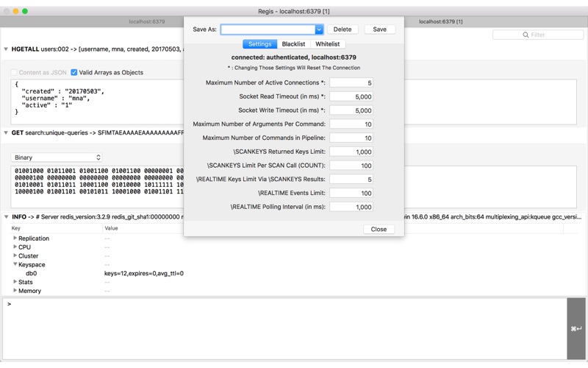This screenshot has height=368, width=588.
Task: Collapse the Keyspace tree node
Action: [x=15, y=264]
